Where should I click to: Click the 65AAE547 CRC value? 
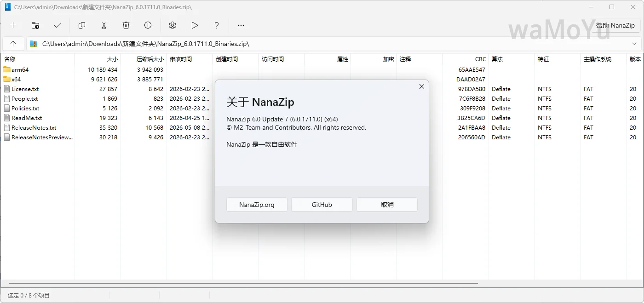click(472, 70)
